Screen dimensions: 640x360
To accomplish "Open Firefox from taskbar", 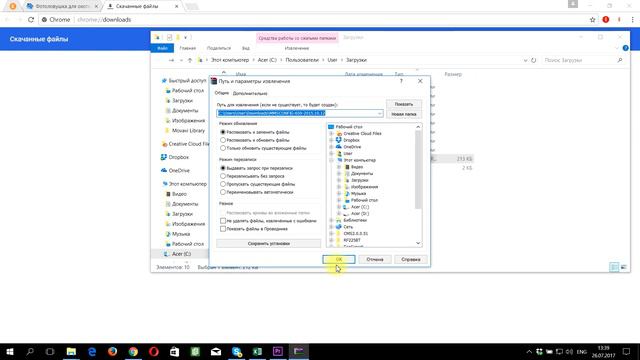I will 112,351.
